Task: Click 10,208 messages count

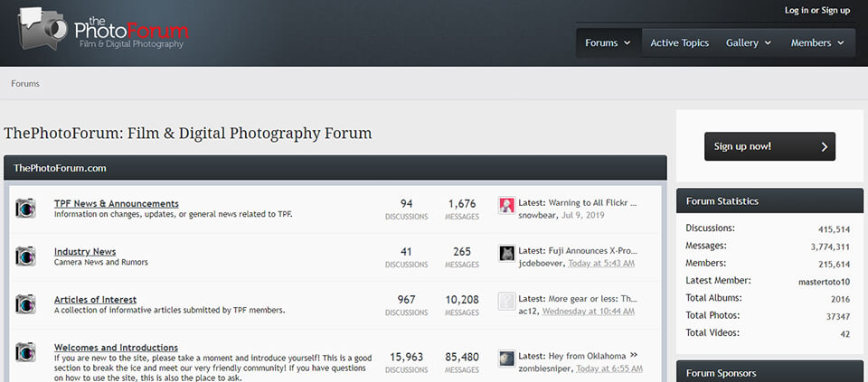Action: [462, 300]
